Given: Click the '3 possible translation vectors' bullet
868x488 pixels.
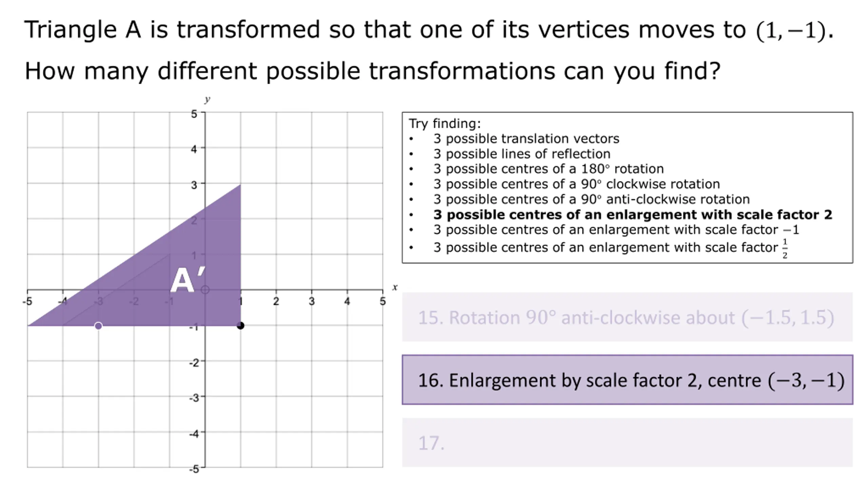Looking at the screenshot, I should [526, 139].
